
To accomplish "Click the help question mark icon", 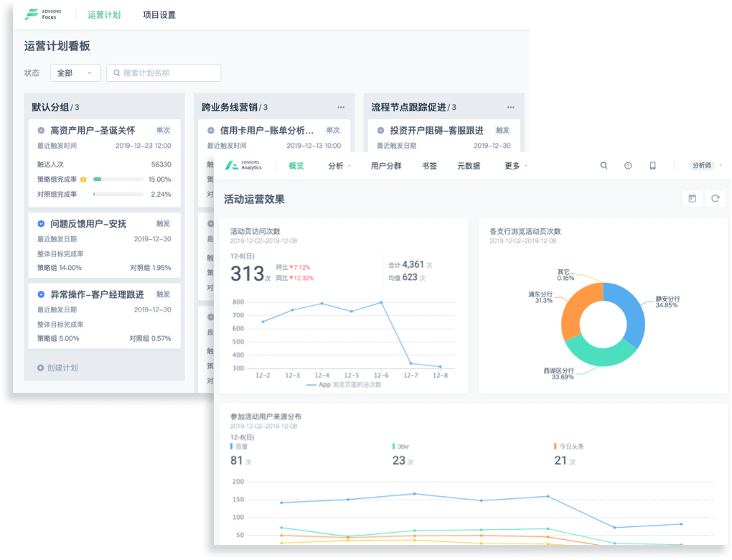I will (x=628, y=165).
